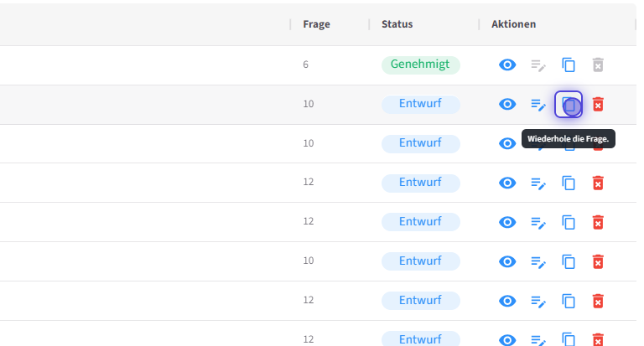Delete the fifth row entry with the red trash icon

(598, 222)
